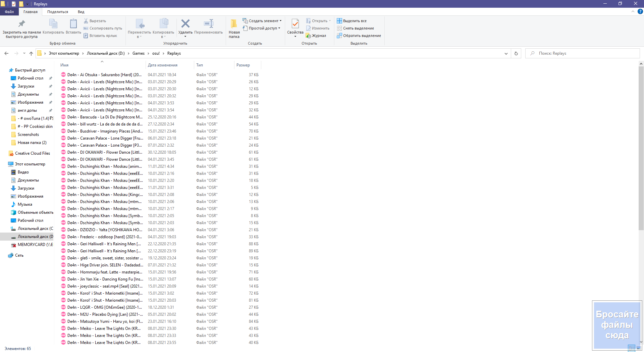Sort by the Тип column header
The image size is (644, 352).
(x=200, y=65)
